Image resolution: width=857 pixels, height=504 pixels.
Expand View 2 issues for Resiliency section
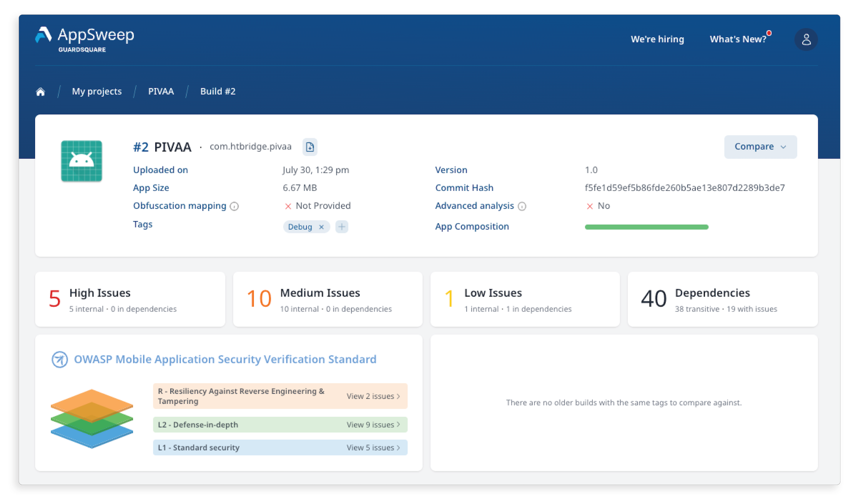coord(373,396)
